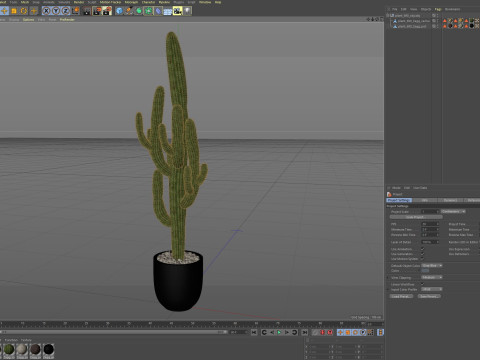Click the red Autokeying button
480x360 pixels.
(x=322, y=332)
